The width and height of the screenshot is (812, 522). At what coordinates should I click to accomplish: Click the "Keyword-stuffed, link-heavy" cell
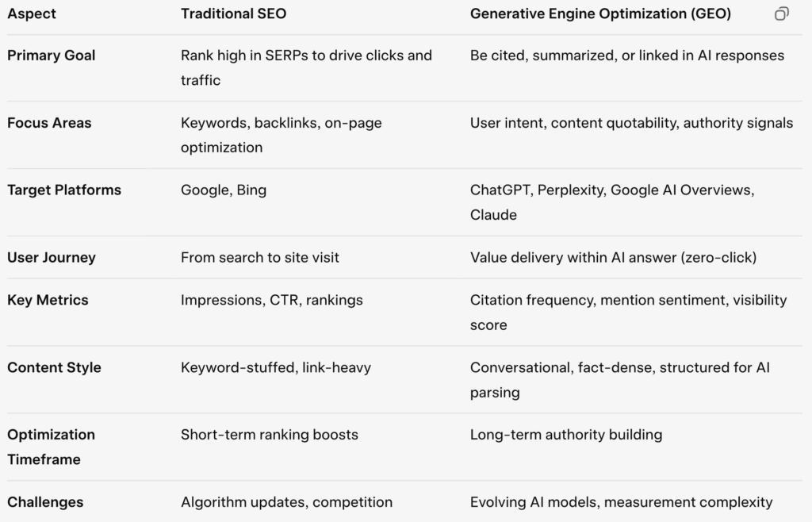coord(275,367)
